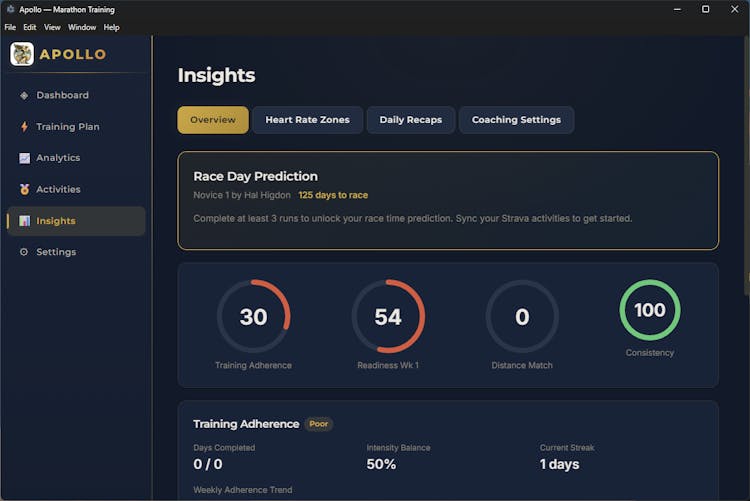Select the Overview tab

click(x=213, y=120)
